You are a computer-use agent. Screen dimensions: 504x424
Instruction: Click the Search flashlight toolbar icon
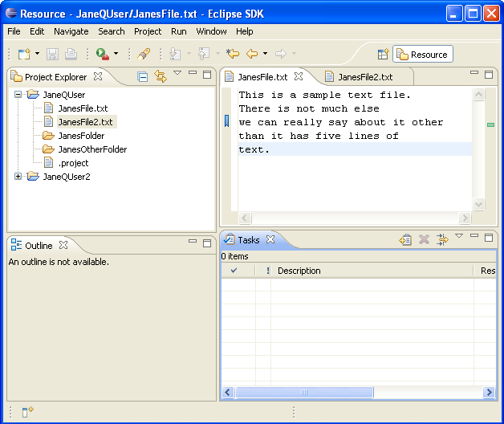(144, 54)
